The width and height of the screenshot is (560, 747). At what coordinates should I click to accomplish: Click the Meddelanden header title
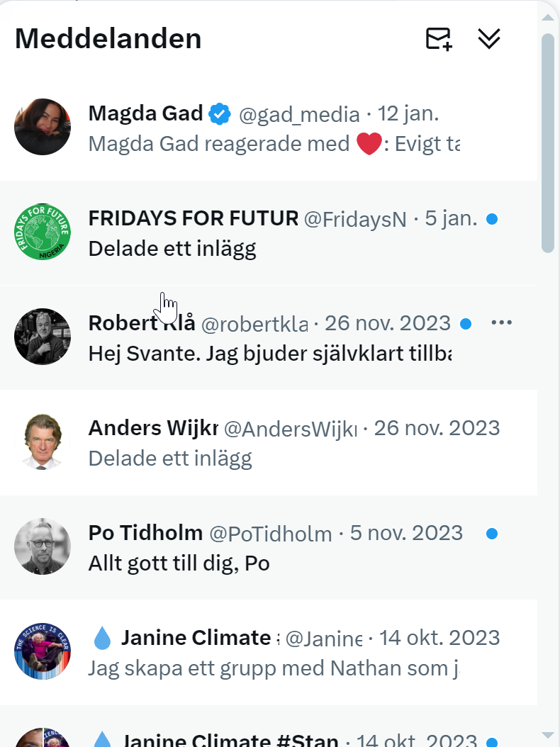tap(108, 38)
